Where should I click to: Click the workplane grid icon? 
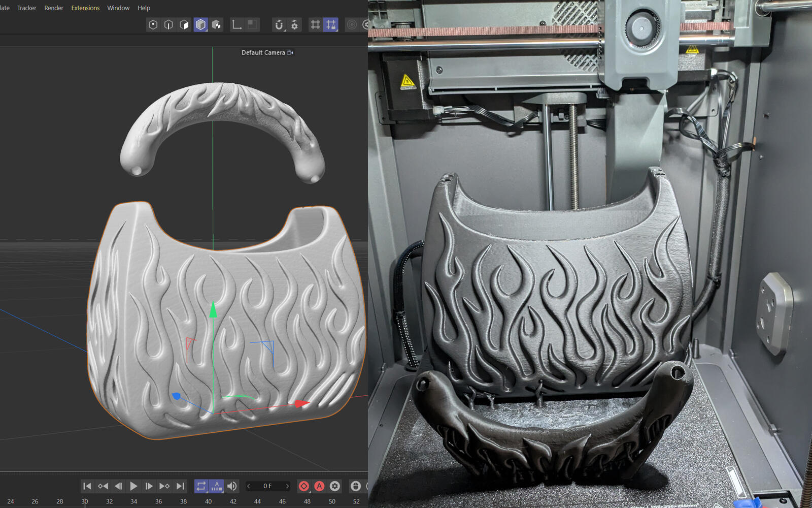(315, 25)
